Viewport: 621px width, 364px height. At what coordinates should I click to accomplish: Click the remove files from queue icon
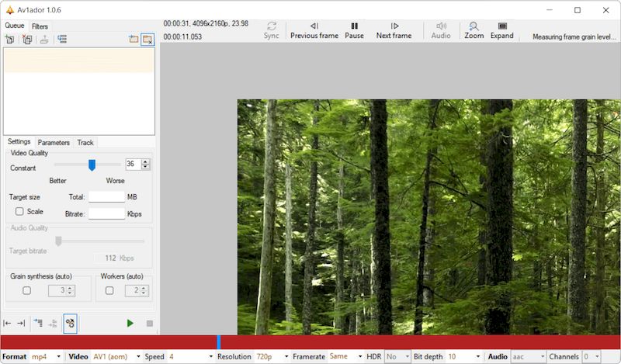(x=27, y=39)
